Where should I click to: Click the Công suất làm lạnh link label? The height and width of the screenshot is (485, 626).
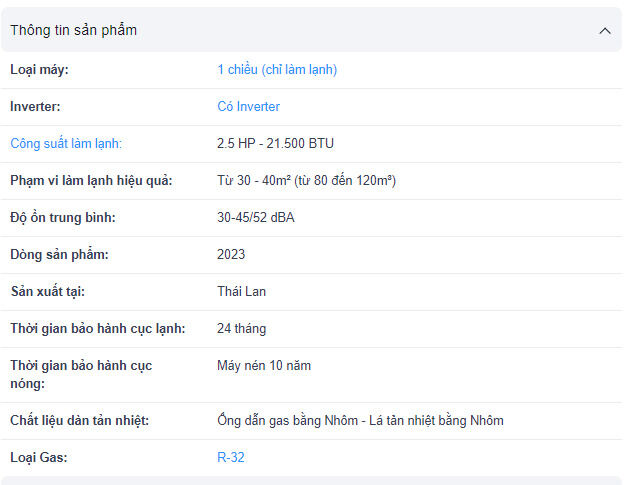point(66,144)
